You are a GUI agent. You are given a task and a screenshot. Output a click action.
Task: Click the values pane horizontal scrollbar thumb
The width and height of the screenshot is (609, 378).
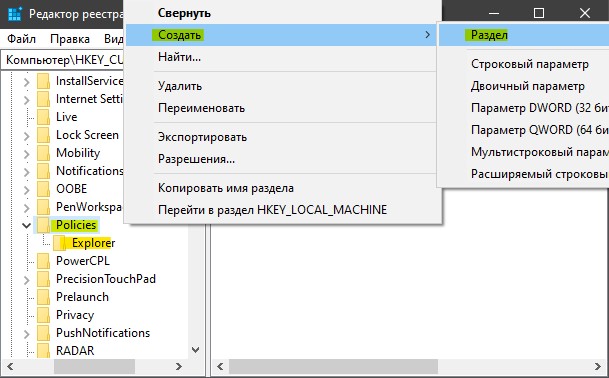click(333, 366)
